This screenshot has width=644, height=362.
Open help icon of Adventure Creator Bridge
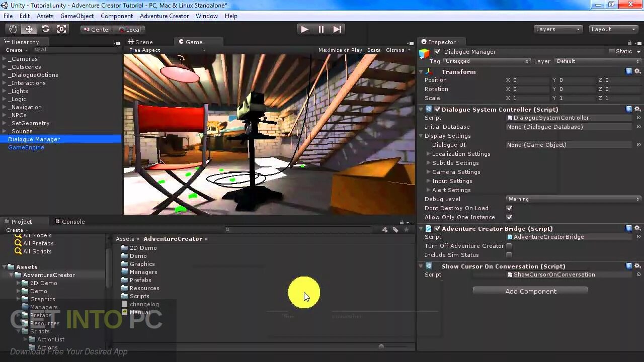tap(629, 228)
